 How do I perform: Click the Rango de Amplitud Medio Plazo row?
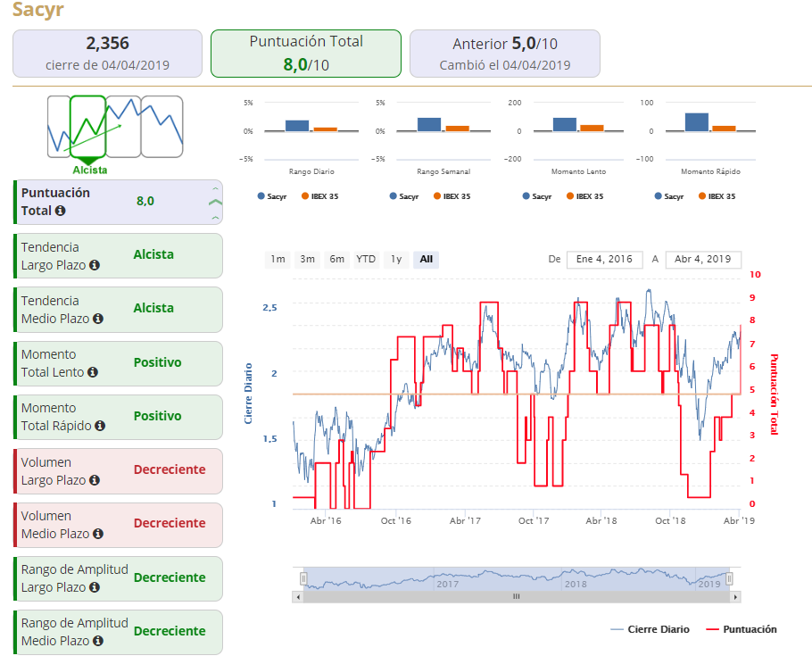pyautogui.click(x=118, y=632)
